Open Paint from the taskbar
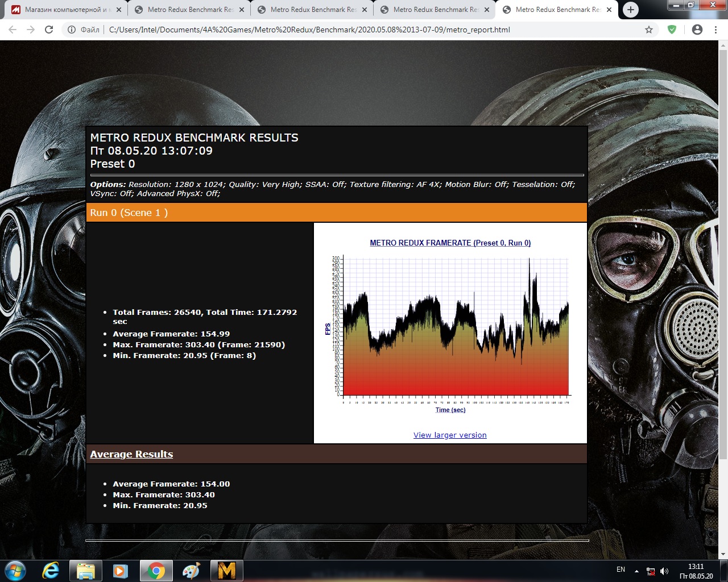Viewport: 728px width, 582px height. 191,571
